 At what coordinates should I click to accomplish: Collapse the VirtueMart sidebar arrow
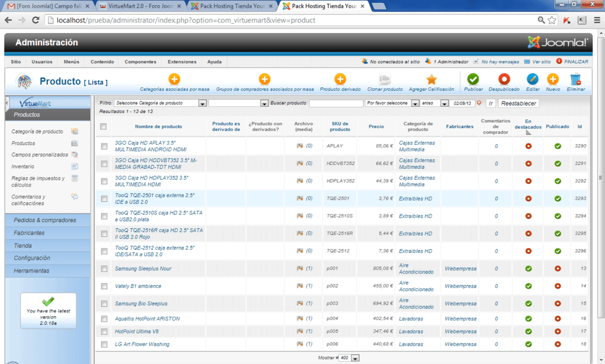7,103
